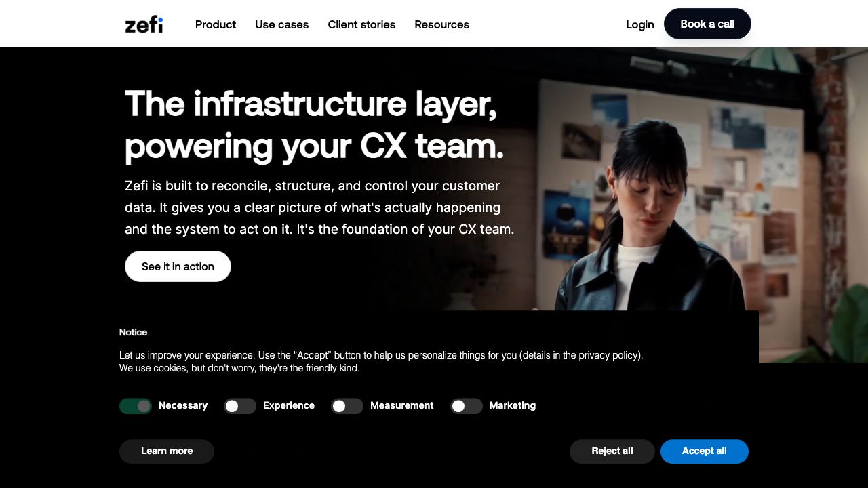Click the Book a call button
The width and height of the screenshot is (868, 488).
point(707,24)
